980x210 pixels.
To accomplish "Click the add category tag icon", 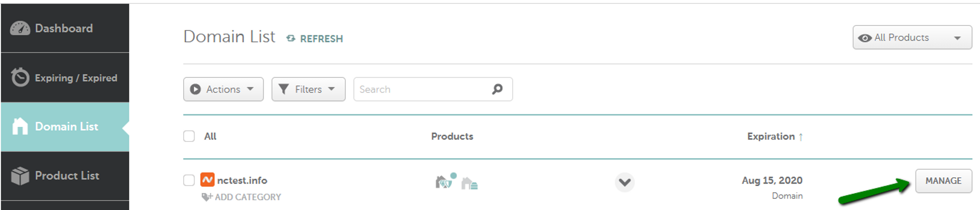I will pos(207,197).
